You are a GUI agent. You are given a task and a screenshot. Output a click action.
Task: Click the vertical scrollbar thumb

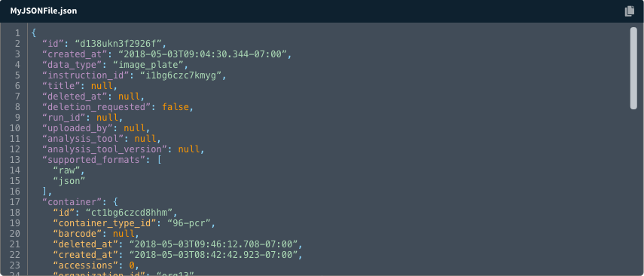(x=633, y=68)
